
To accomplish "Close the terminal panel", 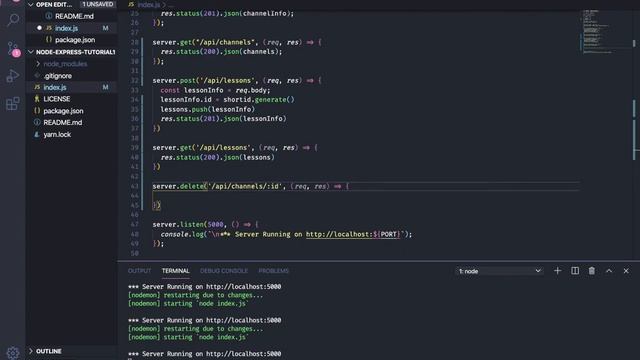I will click(x=626, y=271).
